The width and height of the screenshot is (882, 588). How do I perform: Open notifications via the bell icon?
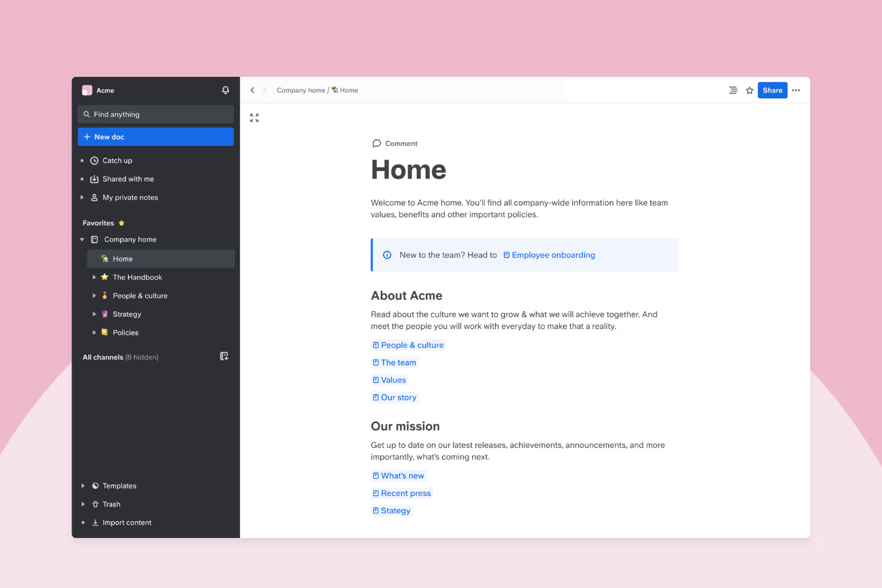(225, 90)
